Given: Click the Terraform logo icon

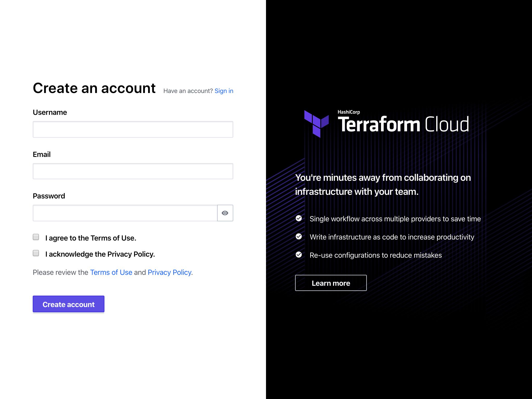Looking at the screenshot, I should pos(316,124).
